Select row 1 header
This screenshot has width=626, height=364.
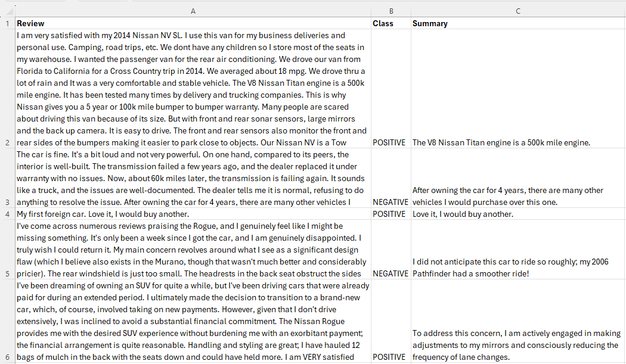pyautogui.click(x=7, y=23)
